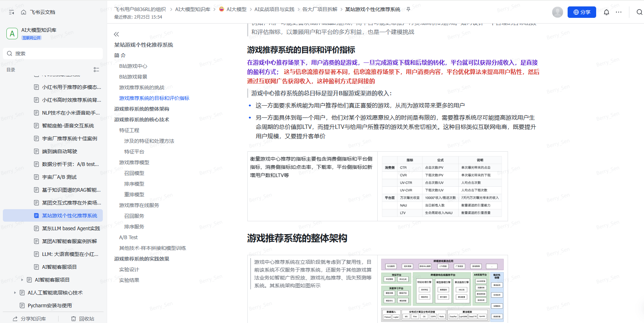The width and height of the screenshot is (644, 323).
Task: Click the doc icon beside 某东LLM based Agent实践
Action: pos(36,228)
